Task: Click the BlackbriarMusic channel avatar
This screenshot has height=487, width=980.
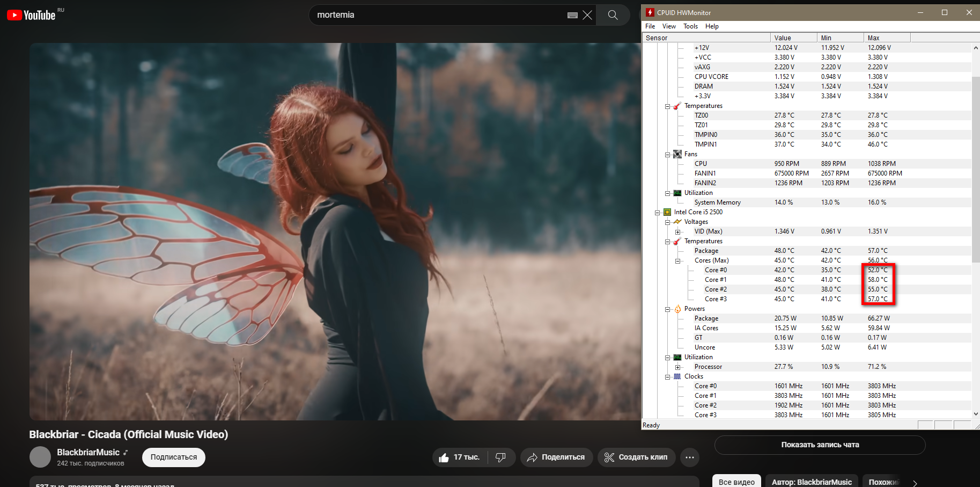Action: 40,457
